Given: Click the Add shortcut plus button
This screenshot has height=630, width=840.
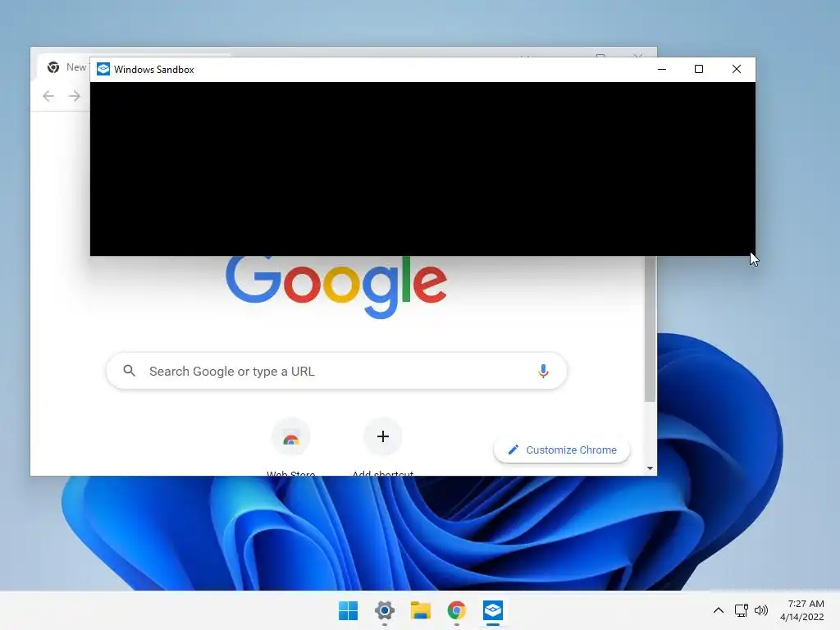Looking at the screenshot, I should [382, 436].
